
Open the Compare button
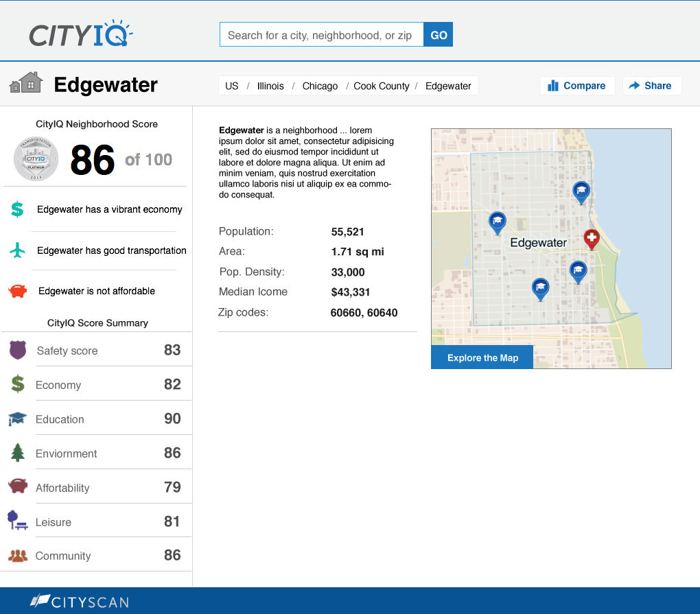(x=576, y=86)
